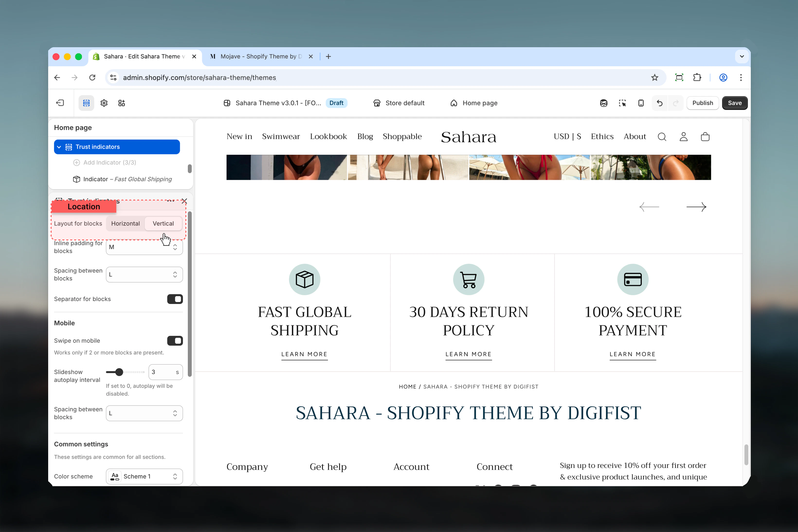The height and width of the screenshot is (532, 798).
Task: Bookmark this page with the star
Action: (654, 78)
